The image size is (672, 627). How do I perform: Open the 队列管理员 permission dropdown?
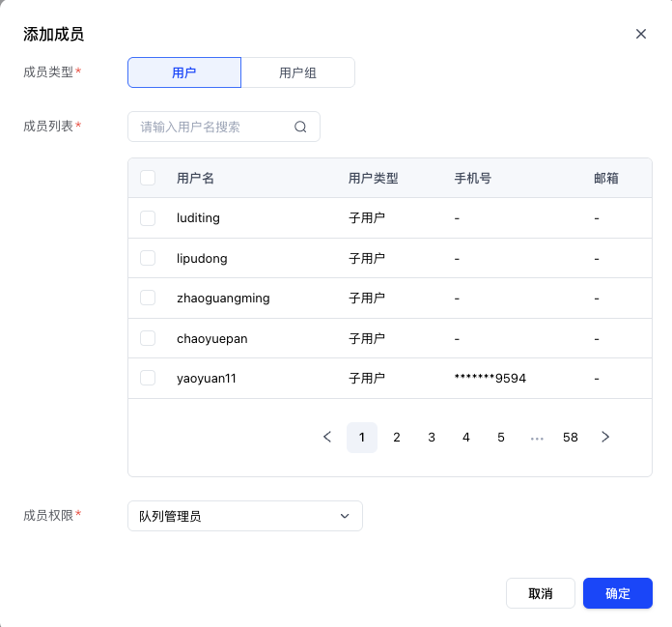click(x=245, y=516)
